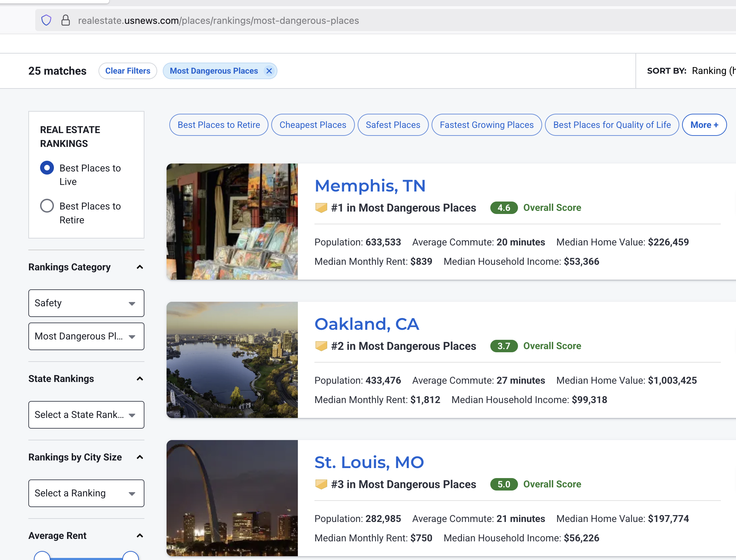Click the Oakland lake aerial photo thumbnail
736x560 pixels.
point(232,360)
